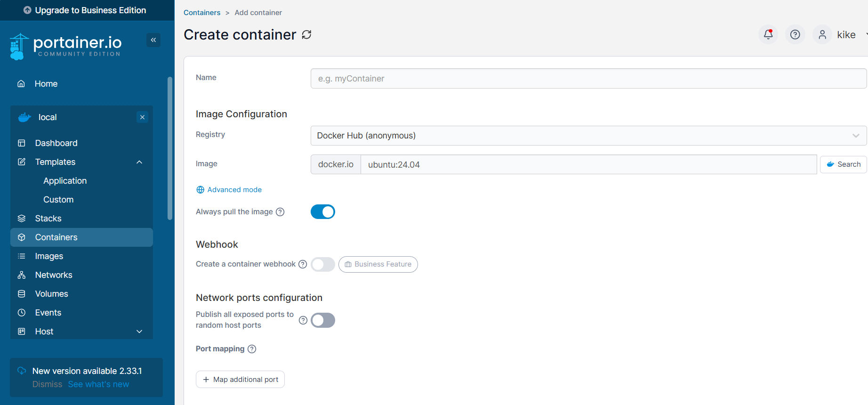Click the container Name input field
This screenshot has width=868, height=405.
[588, 79]
